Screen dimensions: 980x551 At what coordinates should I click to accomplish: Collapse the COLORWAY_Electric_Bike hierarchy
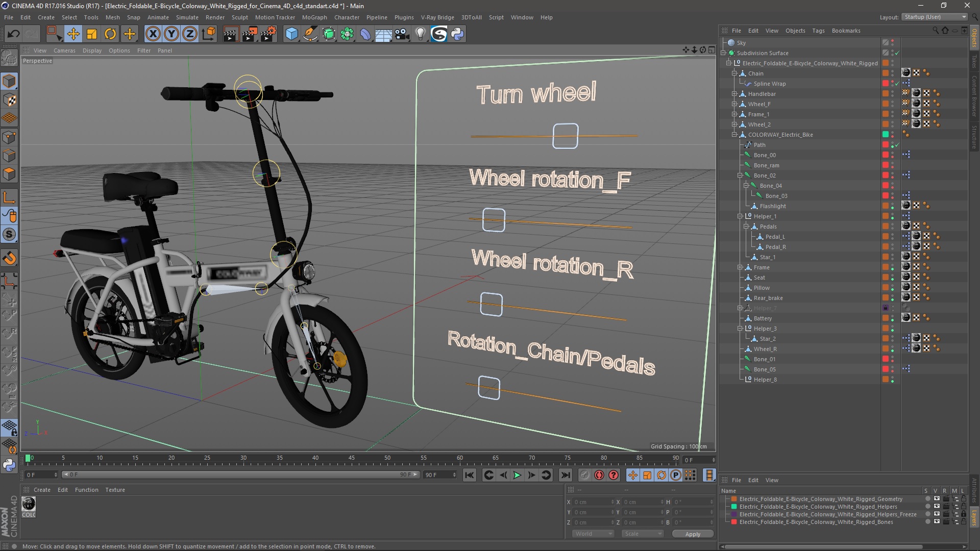coord(734,135)
